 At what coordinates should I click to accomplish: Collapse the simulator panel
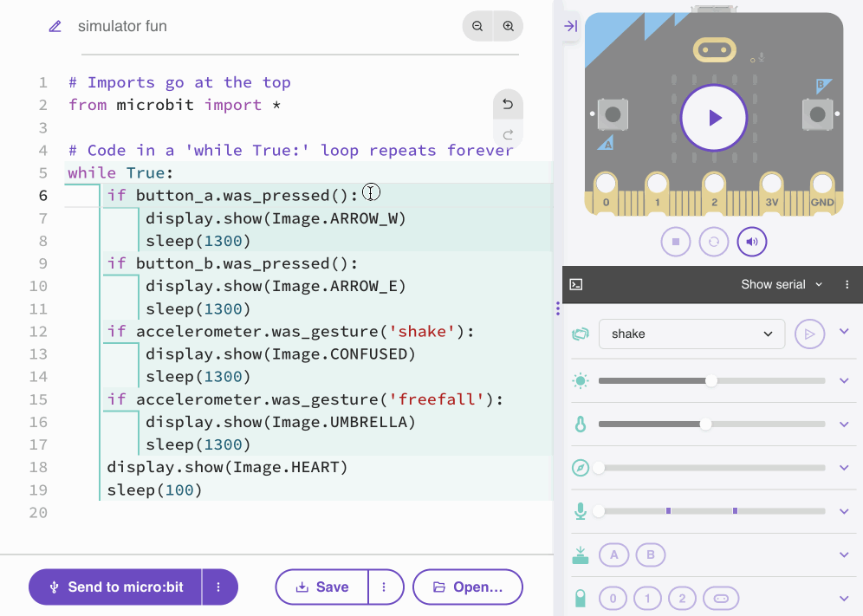coord(570,26)
